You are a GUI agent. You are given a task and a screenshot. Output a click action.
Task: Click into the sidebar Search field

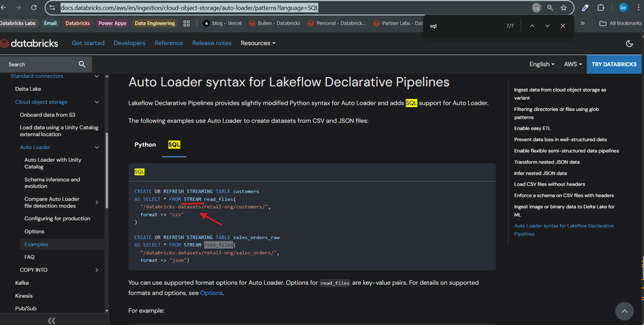coord(39,64)
